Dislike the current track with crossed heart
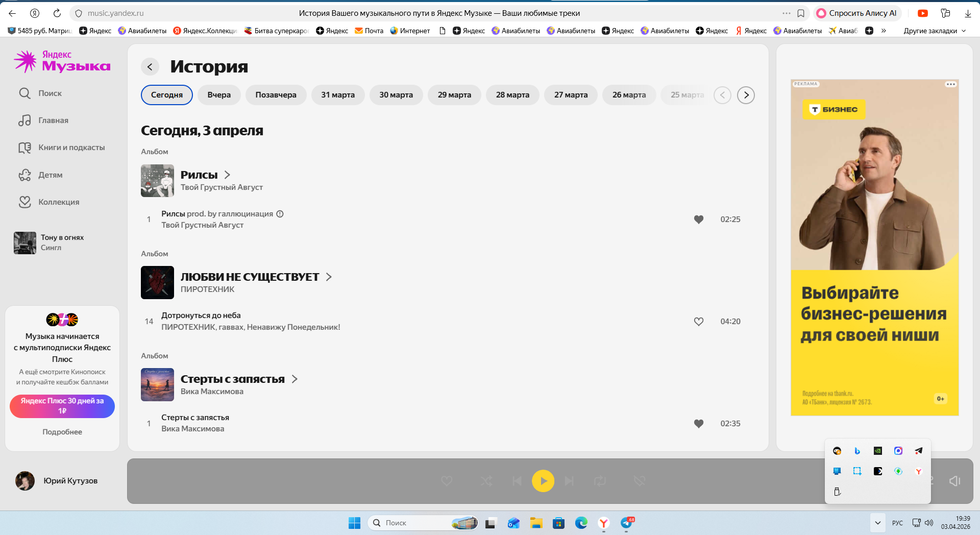The image size is (980, 535). pos(639,481)
